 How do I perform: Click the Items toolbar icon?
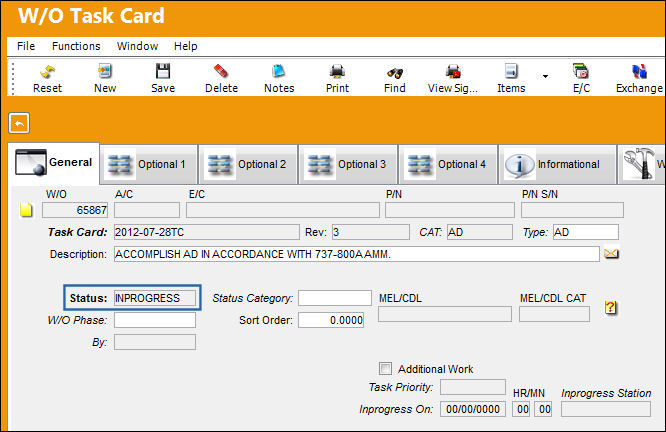tap(511, 78)
